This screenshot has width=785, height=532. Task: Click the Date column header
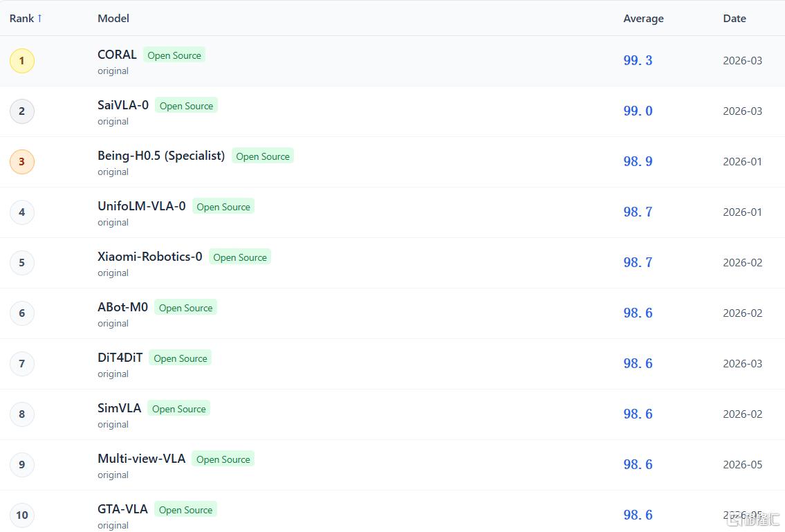(735, 19)
